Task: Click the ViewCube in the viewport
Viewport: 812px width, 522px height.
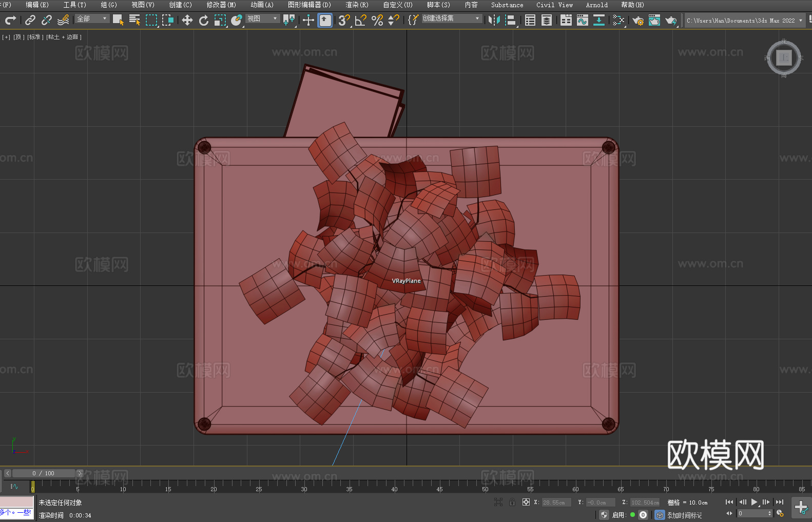Action: click(784, 57)
